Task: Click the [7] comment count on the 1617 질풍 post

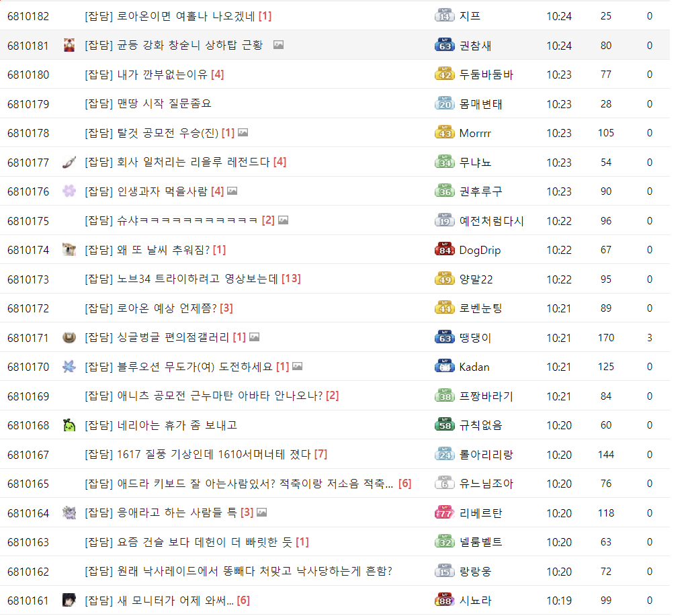Action: pos(320,454)
